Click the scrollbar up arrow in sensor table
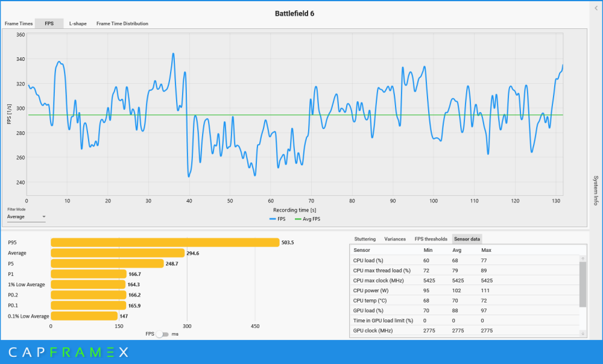This screenshot has width=603, height=364. point(583,259)
